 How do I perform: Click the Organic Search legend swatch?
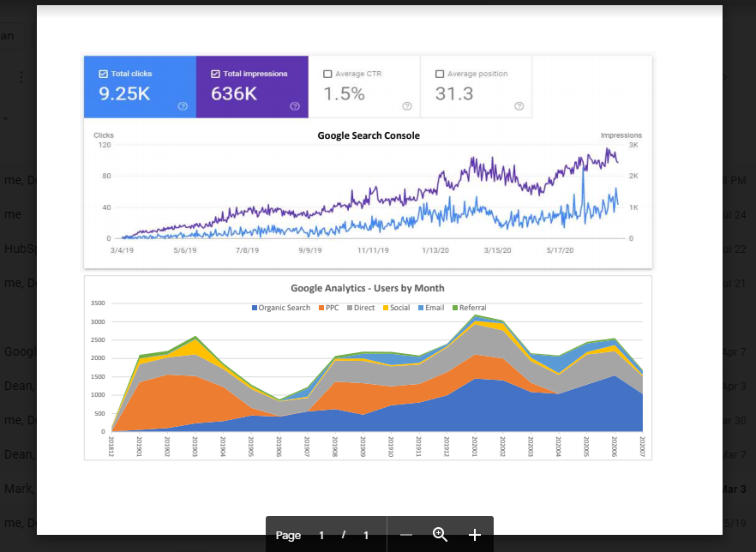pyautogui.click(x=255, y=308)
